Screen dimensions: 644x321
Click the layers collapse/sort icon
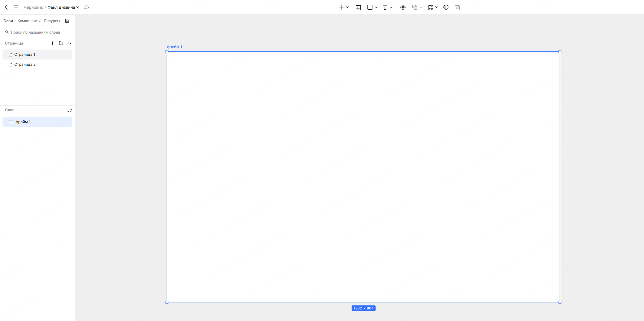pyautogui.click(x=69, y=110)
